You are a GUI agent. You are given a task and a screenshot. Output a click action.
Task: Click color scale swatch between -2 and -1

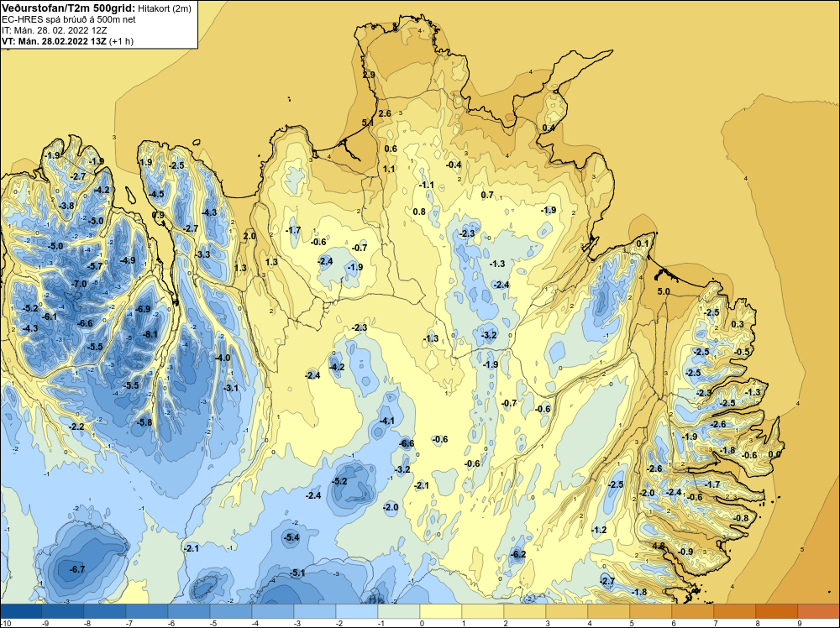click(x=357, y=611)
